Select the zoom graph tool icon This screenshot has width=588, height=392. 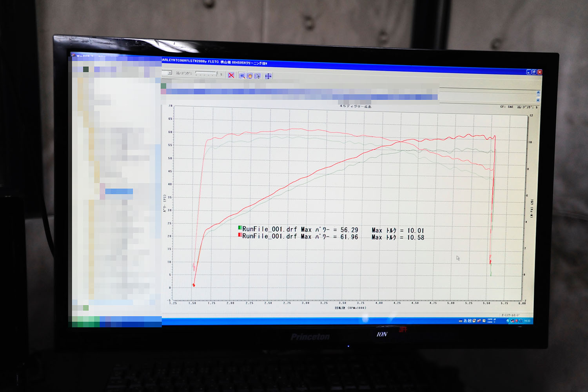pyautogui.click(x=242, y=76)
